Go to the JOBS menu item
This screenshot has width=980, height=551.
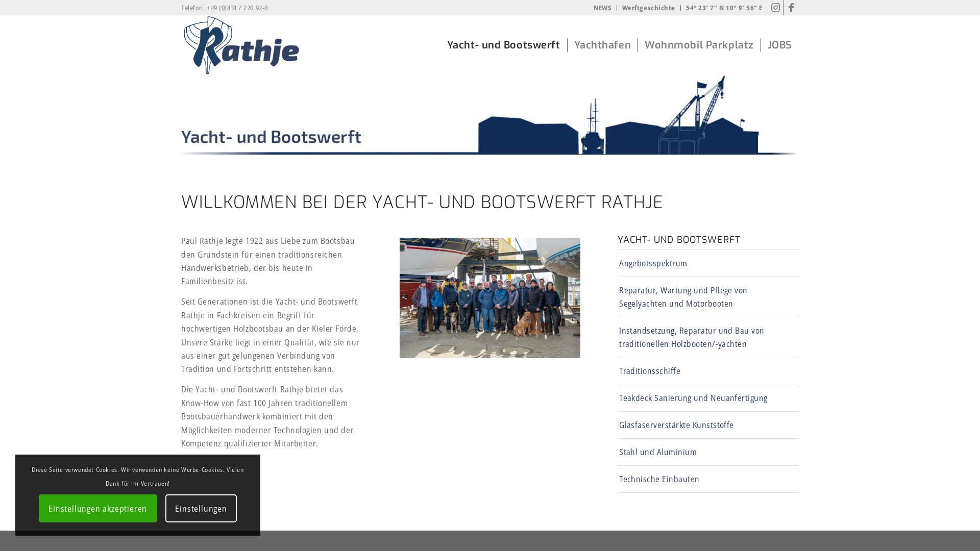click(x=779, y=45)
